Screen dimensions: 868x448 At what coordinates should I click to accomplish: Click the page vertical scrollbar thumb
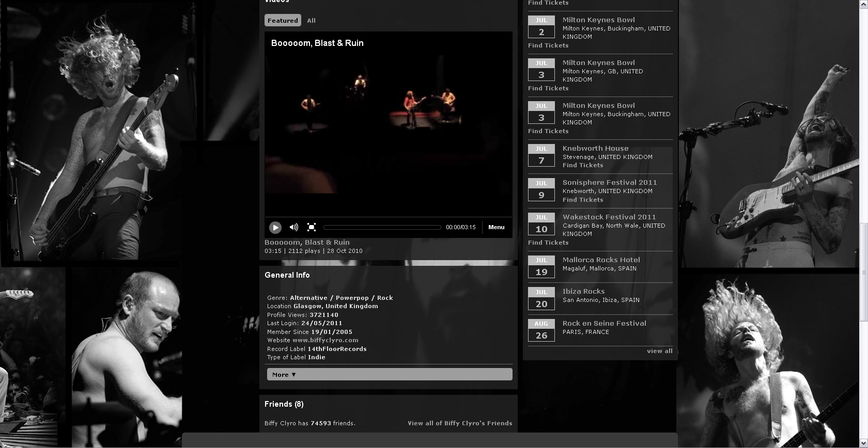pyautogui.click(x=863, y=273)
